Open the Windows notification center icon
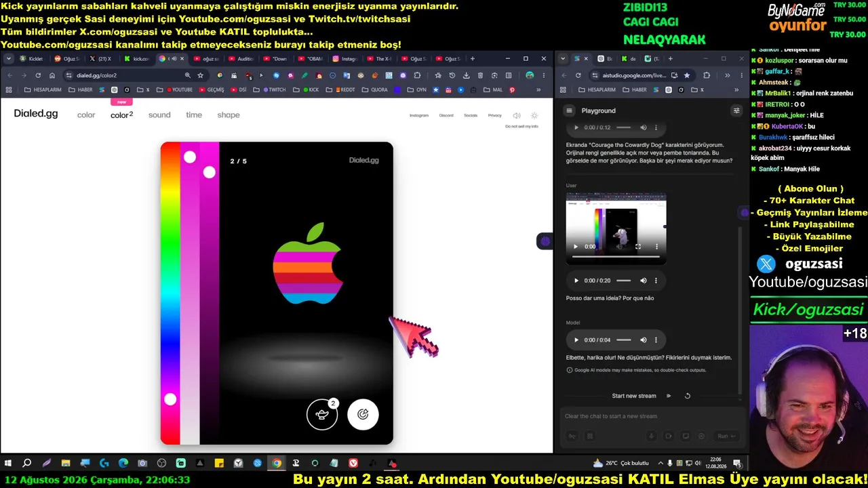868x488 pixels. tap(737, 464)
